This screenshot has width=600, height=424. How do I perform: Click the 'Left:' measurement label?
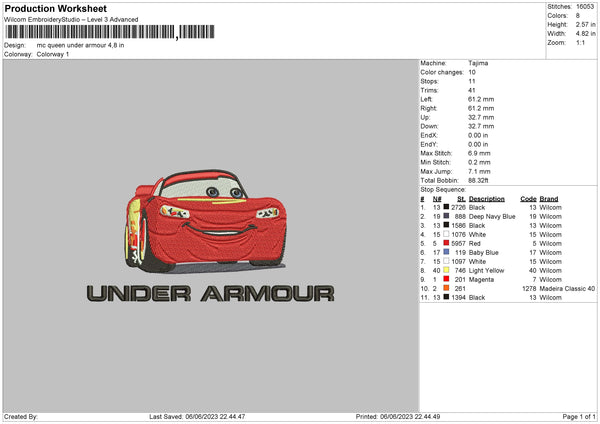426,99
